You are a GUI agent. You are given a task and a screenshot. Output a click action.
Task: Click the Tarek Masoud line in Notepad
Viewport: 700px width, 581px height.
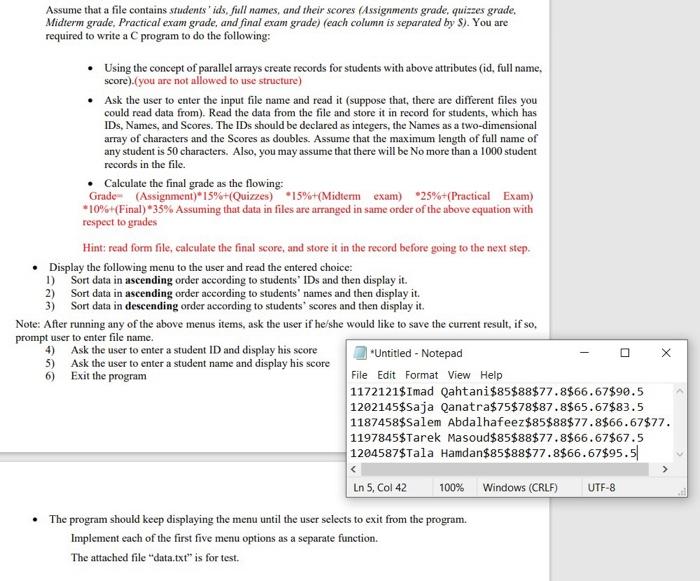496,438
